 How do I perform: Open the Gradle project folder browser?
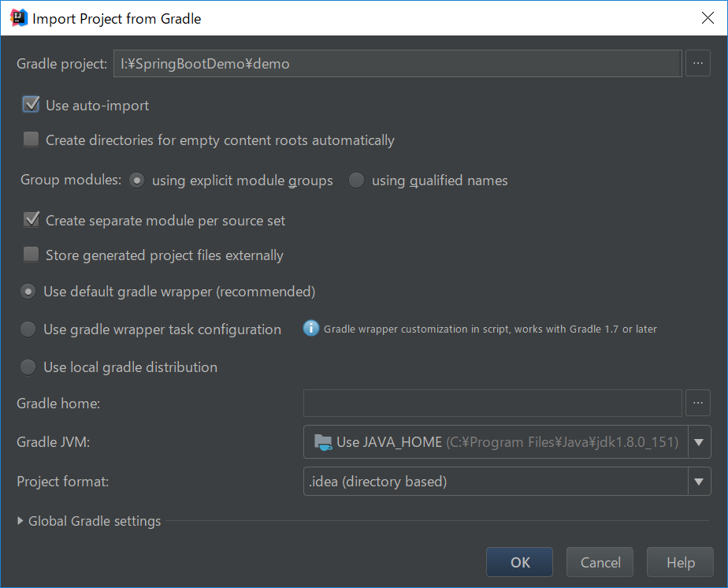pos(698,63)
